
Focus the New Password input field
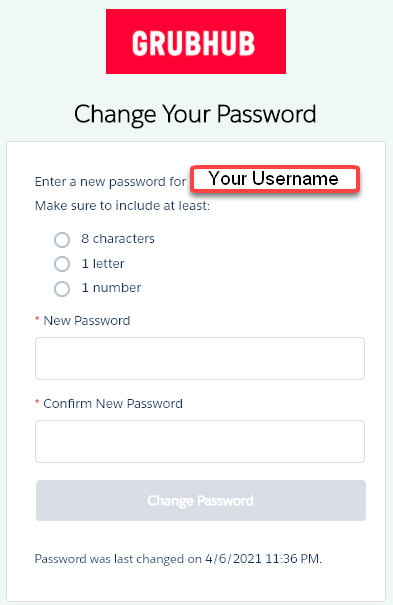click(x=200, y=358)
